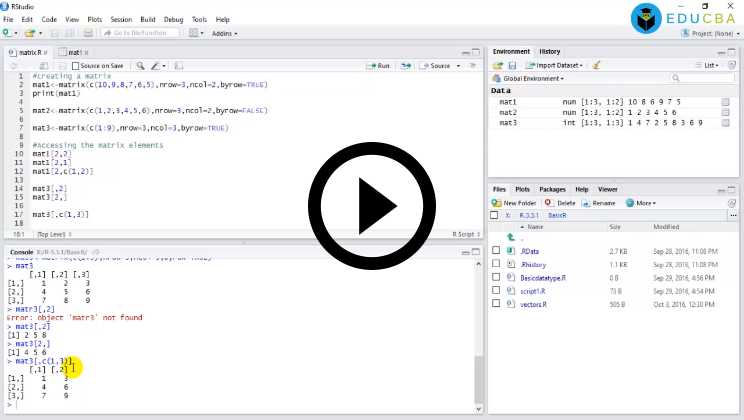The height and width of the screenshot is (420, 744).
Task: Click the find/replace magnifier icon in editor
Action: click(138, 65)
